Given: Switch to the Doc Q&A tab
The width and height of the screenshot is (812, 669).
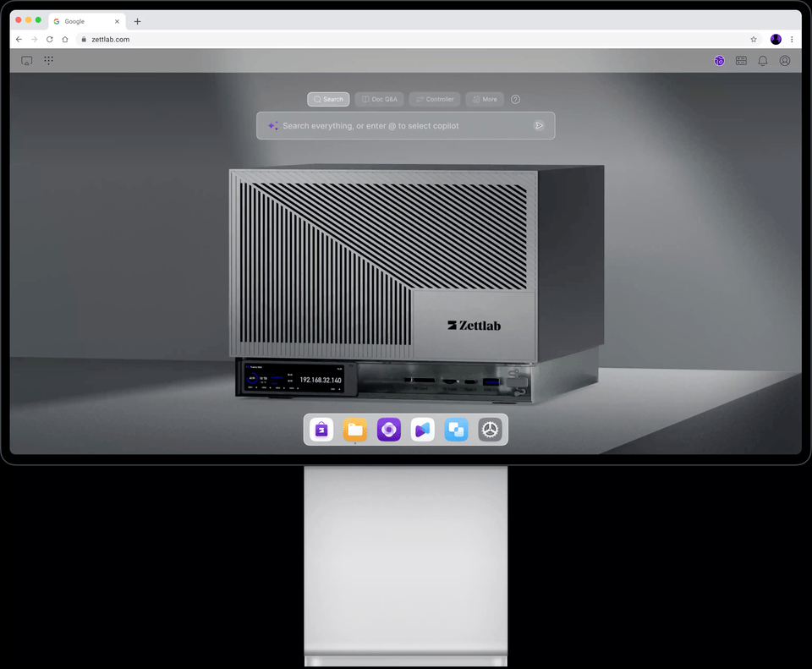Looking at the screenshot, I should [x=379, y=100].
